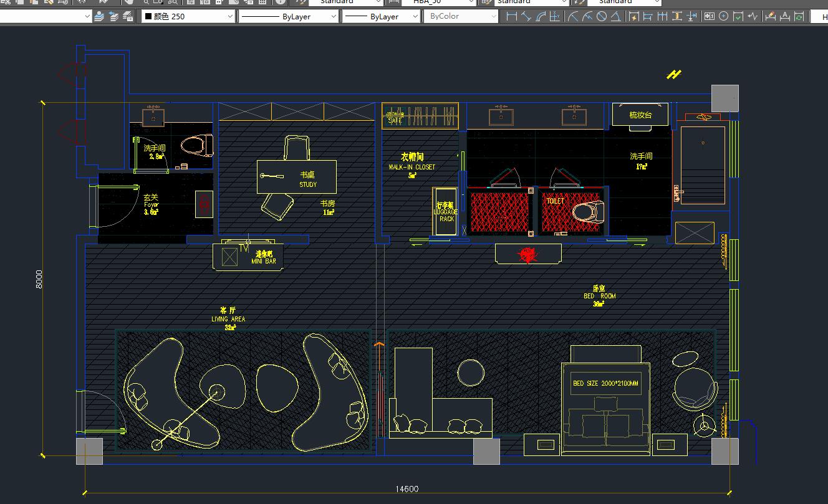Image resolution: width=828 pixels, height=504 pixels.
Task: Click the STUDY desk label
Action: pyautogui.click(x=308, y=184)
